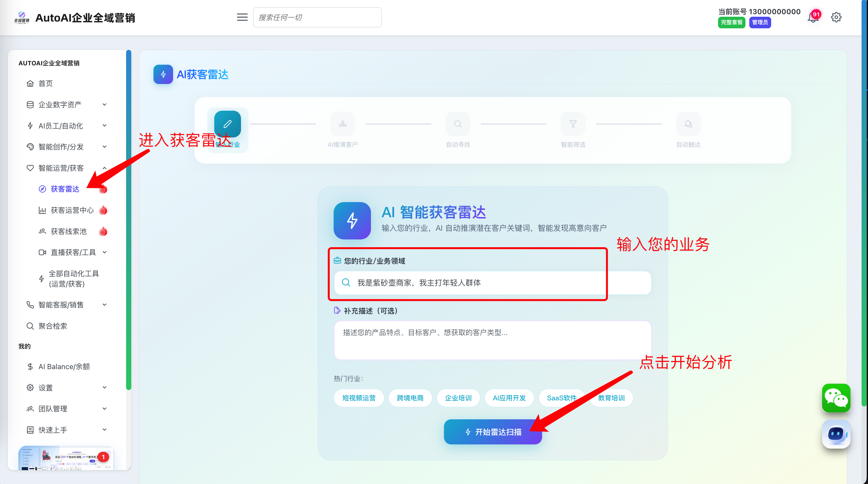The width and height of the screenshot is (868, 484).
Task: Expand 直播获客/工具 submenu
Action: pos(73,252)
